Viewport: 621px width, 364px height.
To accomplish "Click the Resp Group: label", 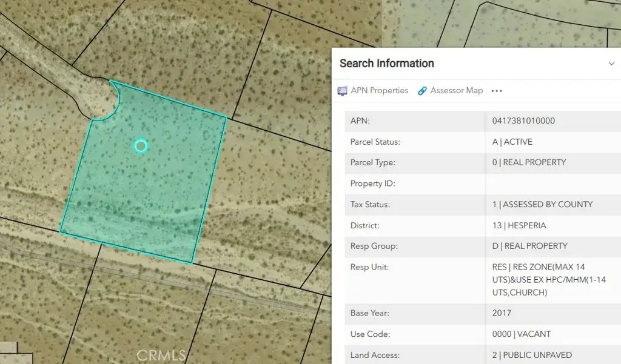I will pos(374,246).
